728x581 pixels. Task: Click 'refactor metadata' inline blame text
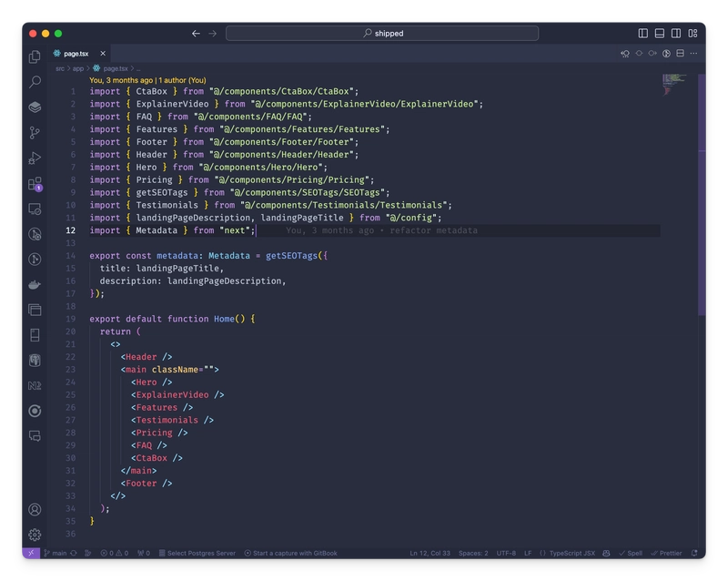pos(433,230)
